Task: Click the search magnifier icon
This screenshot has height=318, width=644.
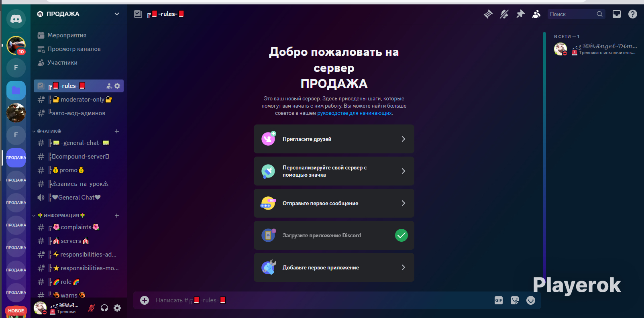Action: tap(599, 14)
